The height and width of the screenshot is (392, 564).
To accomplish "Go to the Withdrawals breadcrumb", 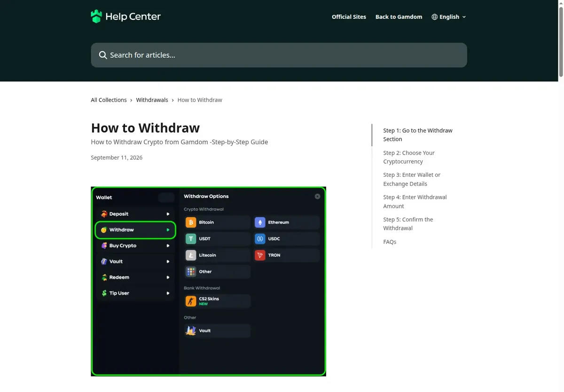I will pyautogui.click(x=152, y=100).
